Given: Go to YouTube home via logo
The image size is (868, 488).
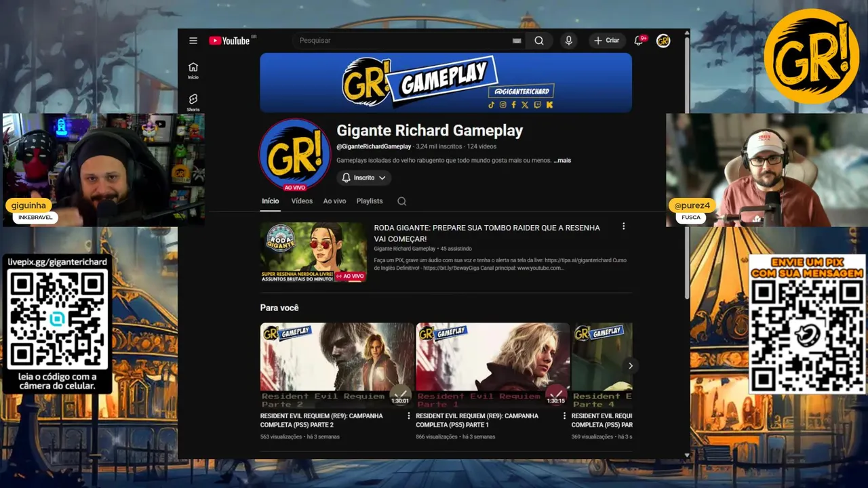Looking at the screenshot, I should point(229,41).
